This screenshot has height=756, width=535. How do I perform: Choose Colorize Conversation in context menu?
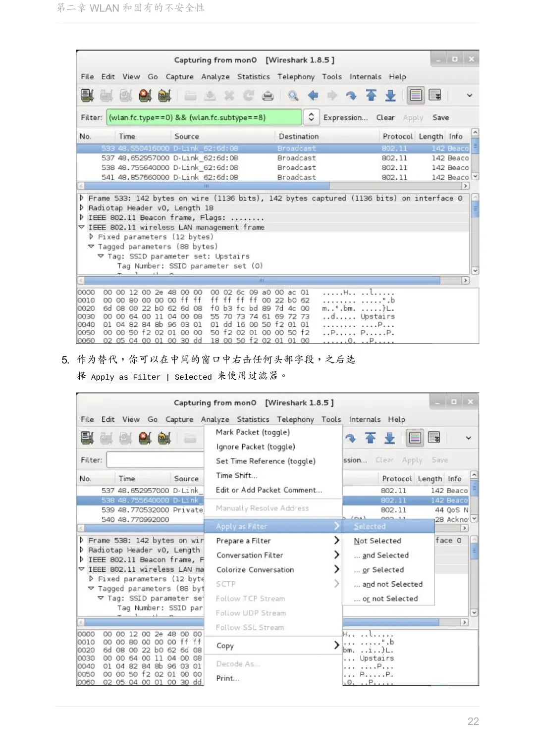(x=273, y=569)
